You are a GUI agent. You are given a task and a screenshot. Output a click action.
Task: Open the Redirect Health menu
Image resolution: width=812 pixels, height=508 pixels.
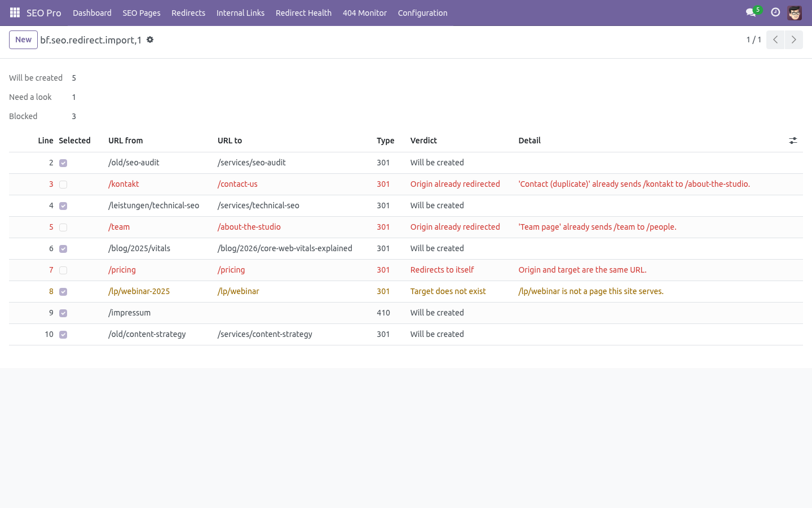pyautogui.click(x=303, y=12)
